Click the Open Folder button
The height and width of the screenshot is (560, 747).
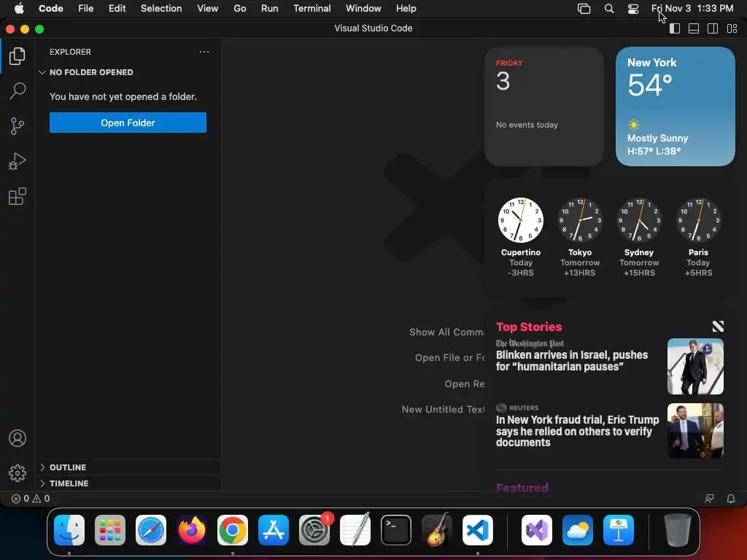[x=128, y=122]
